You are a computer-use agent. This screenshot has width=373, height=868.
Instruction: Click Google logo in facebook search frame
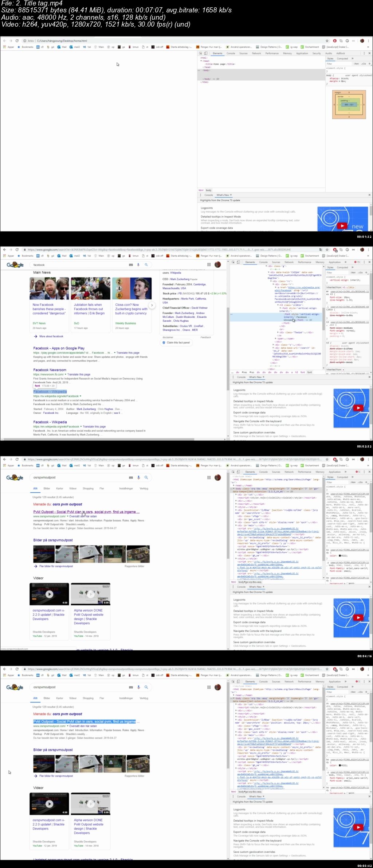point(15,265)
